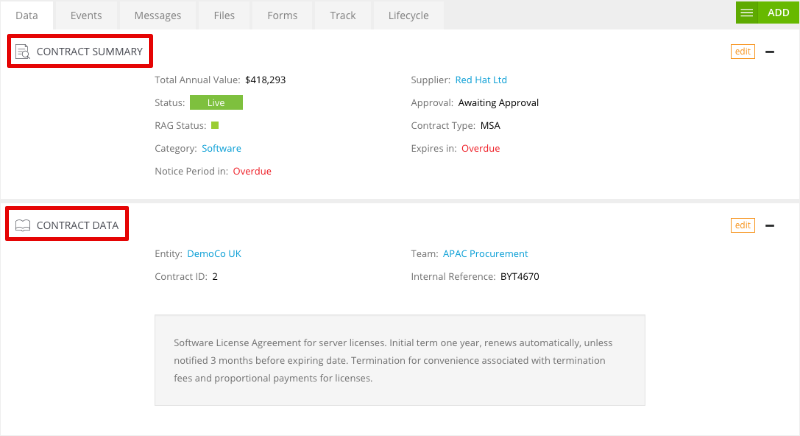
Task: Go to the Files tab
Action: pos(224,15)
